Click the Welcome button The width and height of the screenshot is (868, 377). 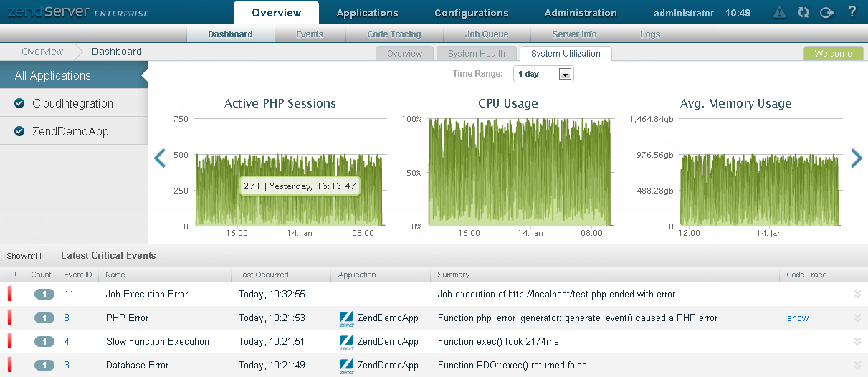coord(833,54)
